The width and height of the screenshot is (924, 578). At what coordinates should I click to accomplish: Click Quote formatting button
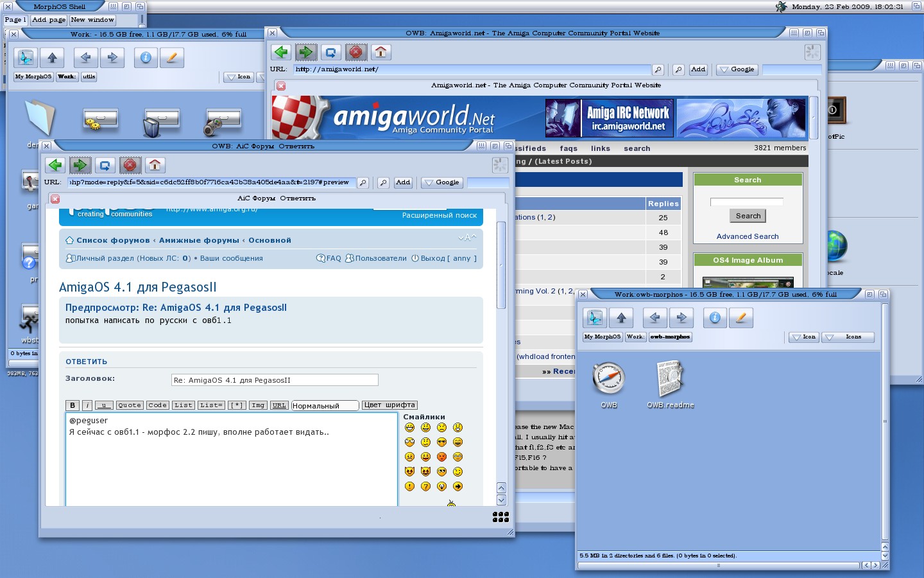click(130, 405)
